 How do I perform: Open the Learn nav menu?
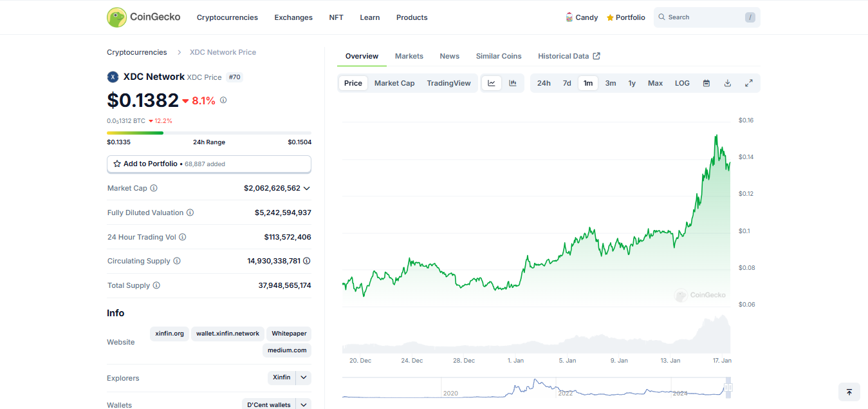(x=369, y=17)
